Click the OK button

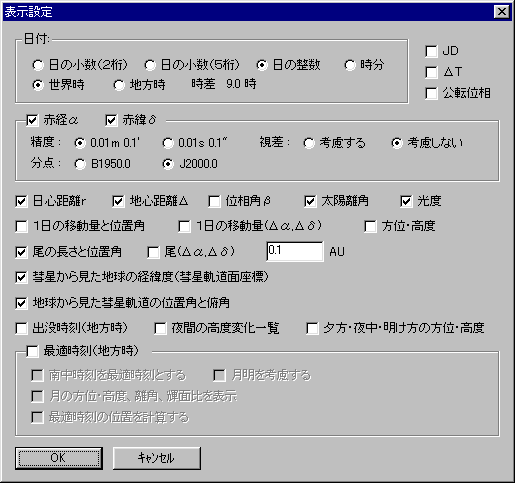[x=59, y=458]
